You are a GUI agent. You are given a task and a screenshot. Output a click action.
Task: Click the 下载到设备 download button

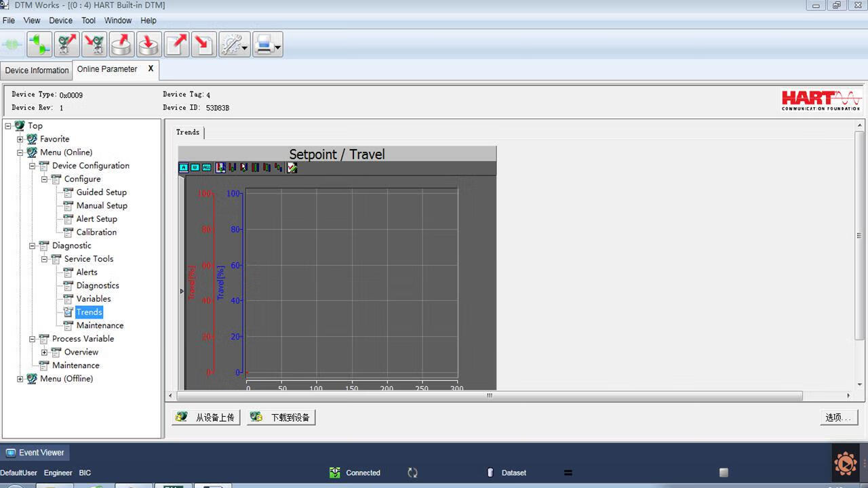pyautogui.click(x=281, y=418)
